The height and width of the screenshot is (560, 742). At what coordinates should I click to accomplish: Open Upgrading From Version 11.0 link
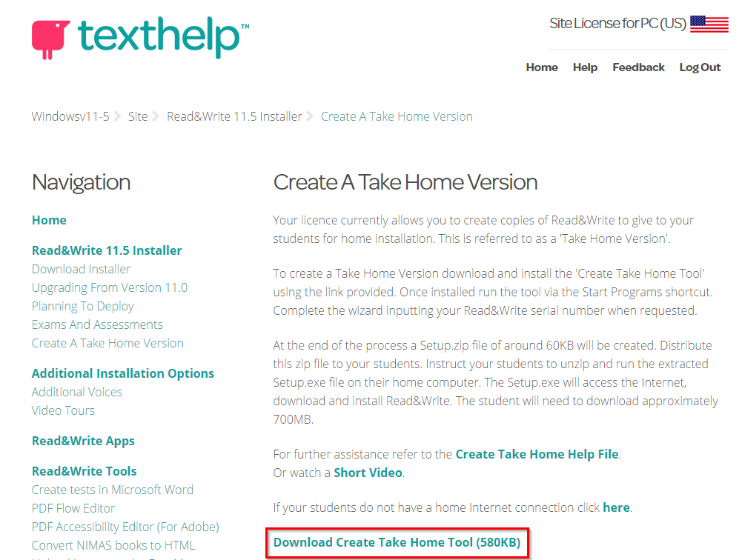click(x=109, y=287)
